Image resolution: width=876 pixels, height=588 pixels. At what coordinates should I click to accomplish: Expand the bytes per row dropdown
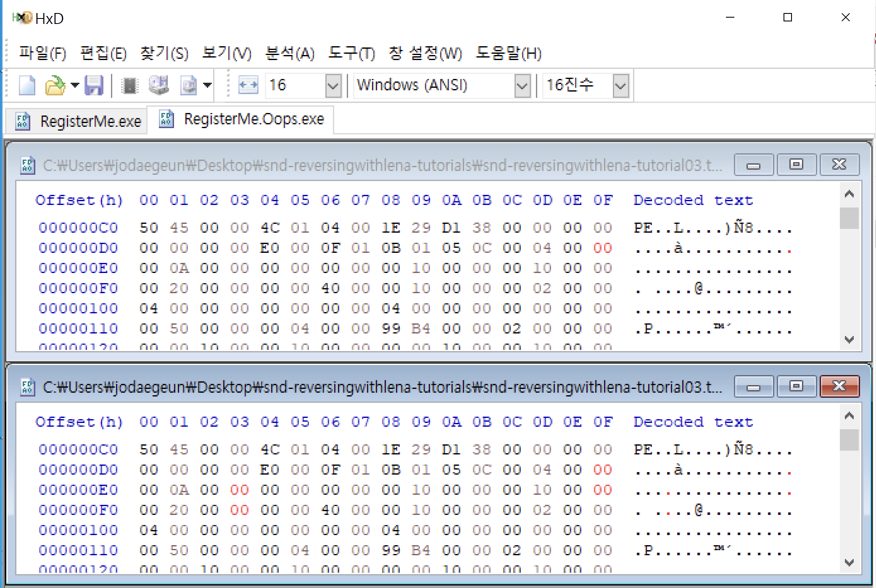point(333,86)
